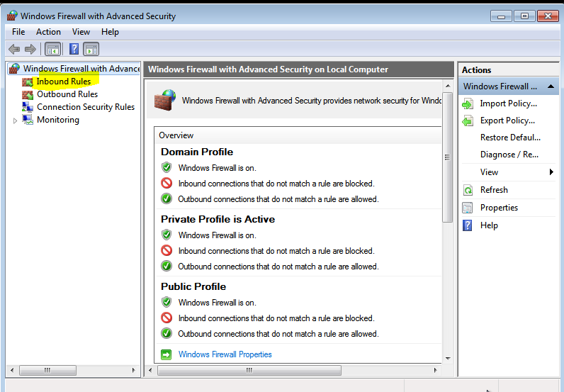Maximize the firewall window
Image resolution: width=564 pixels, height=392 pixels.
pos(524,16)
